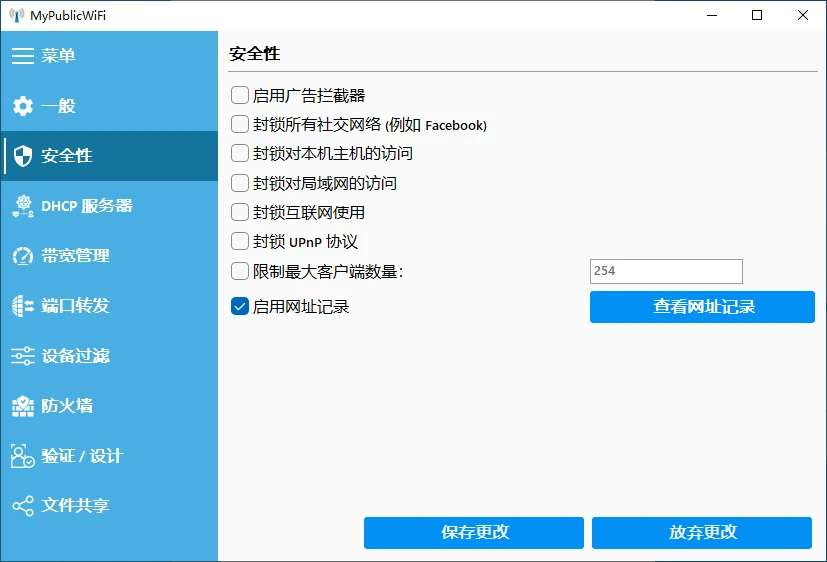Screen dimensions: 827x562
Task: Click the sliders icon for 设备过滤
Action: (22, 356)
